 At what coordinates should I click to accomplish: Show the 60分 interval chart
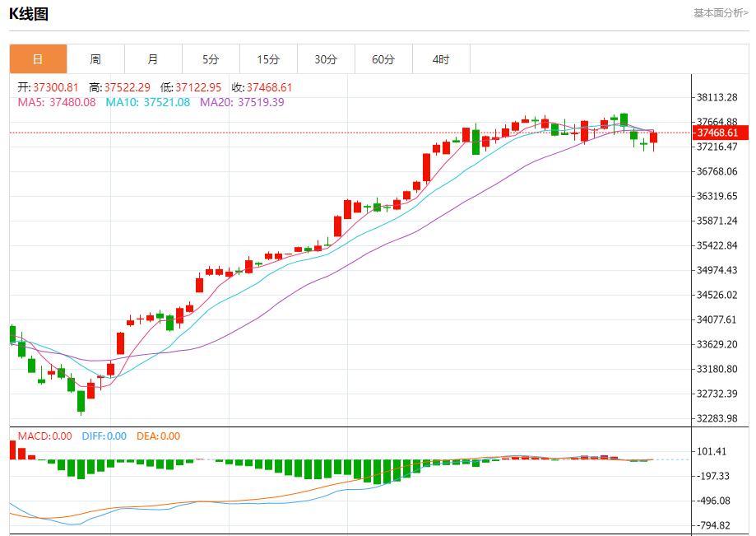[383, 59]
